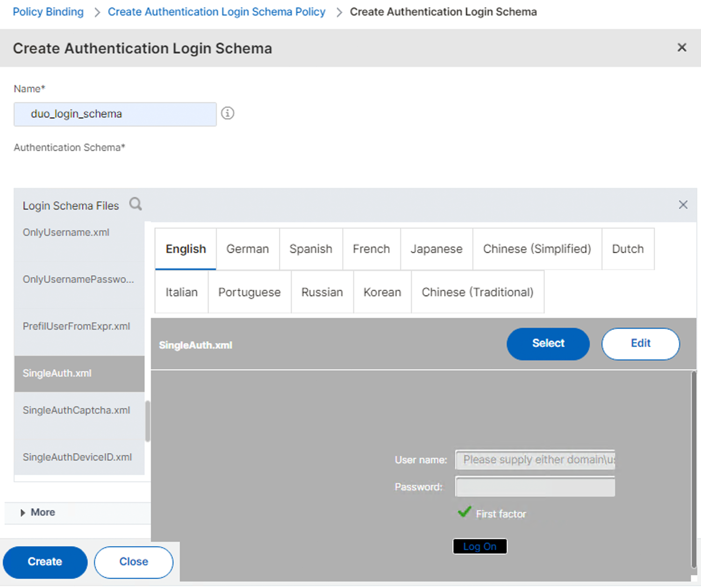This screenshot has width=701, height=588.
Task: Click the schema file list scrollbar
Action: 148,421
